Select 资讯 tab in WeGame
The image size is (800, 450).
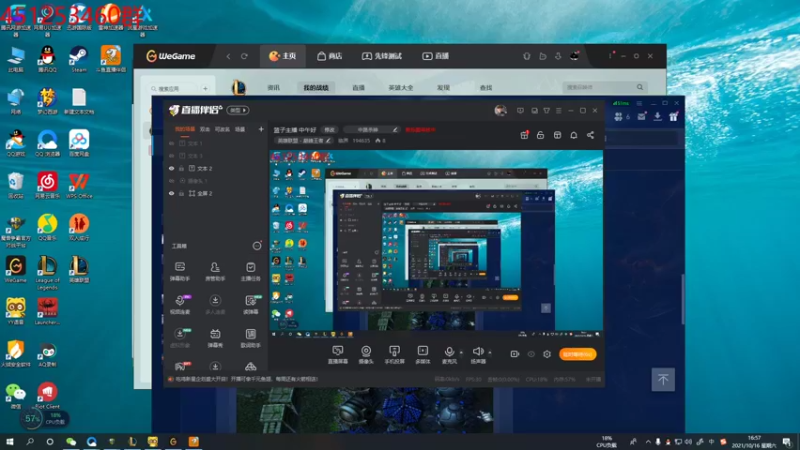coord(273,88)
